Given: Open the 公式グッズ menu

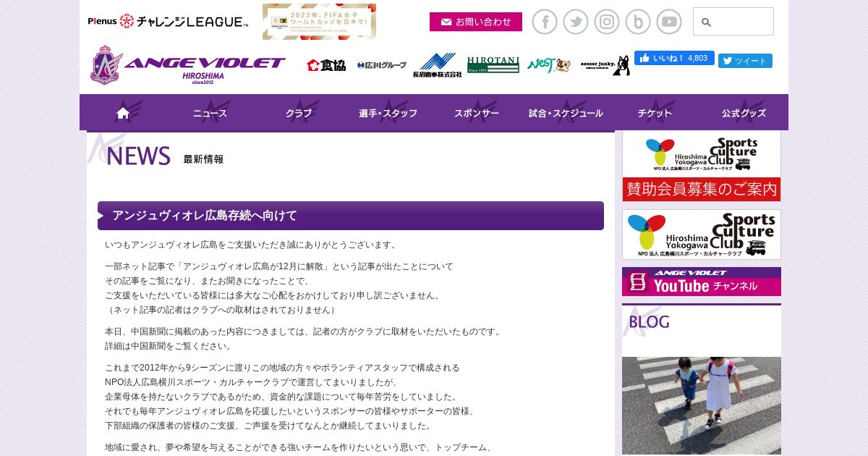Looking at the screenshot, I should click(x=744, y=113).
